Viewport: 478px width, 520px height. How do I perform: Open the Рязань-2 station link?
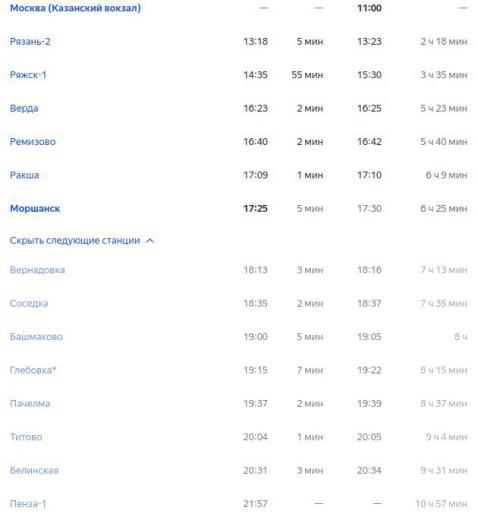click(x=30, y=42)
